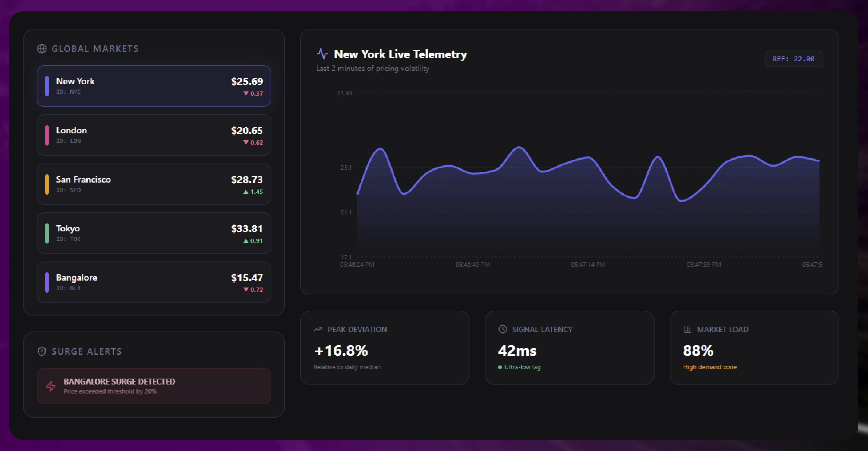Click the trend arrow icon by Peak Deviation

(x=318, y=329)
